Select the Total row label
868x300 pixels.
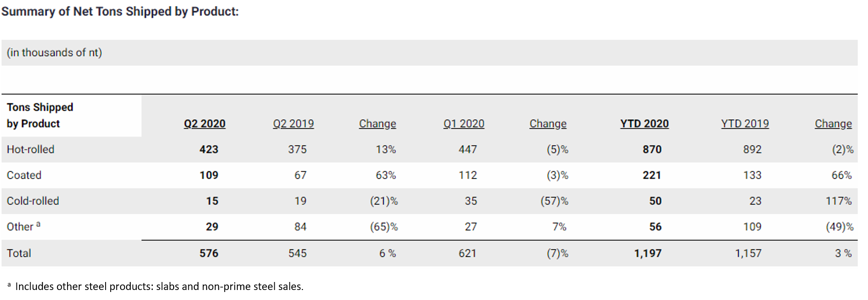19,253
